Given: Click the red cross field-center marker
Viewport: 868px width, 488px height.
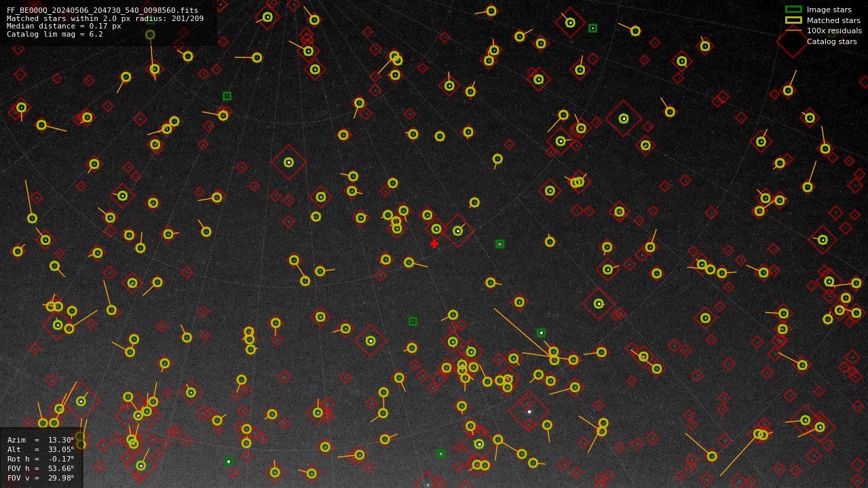Looking at the screenshot, I should 434,244.
